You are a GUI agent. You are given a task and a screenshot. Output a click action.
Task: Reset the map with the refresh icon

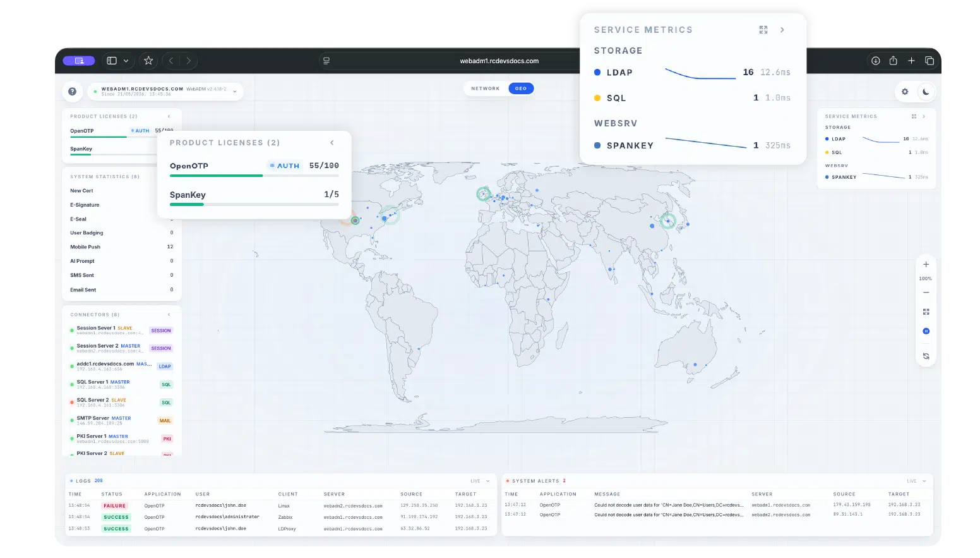[x=926, y=356]
